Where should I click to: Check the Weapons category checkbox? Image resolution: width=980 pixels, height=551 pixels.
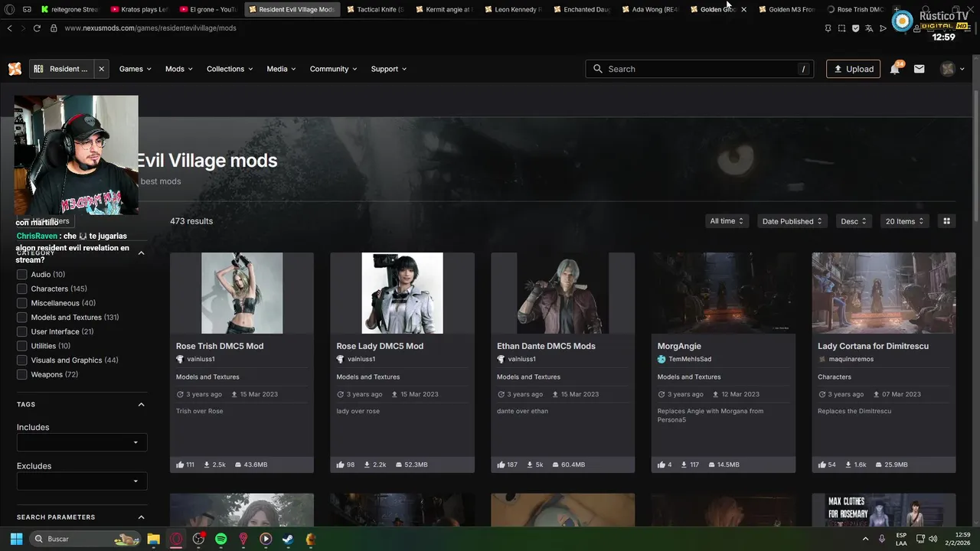point(21,374)
